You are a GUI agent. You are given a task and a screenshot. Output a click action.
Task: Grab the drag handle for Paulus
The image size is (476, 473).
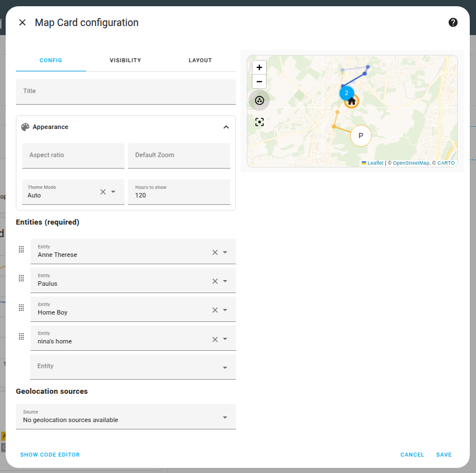pyautogui.click(x=22, y=278)
